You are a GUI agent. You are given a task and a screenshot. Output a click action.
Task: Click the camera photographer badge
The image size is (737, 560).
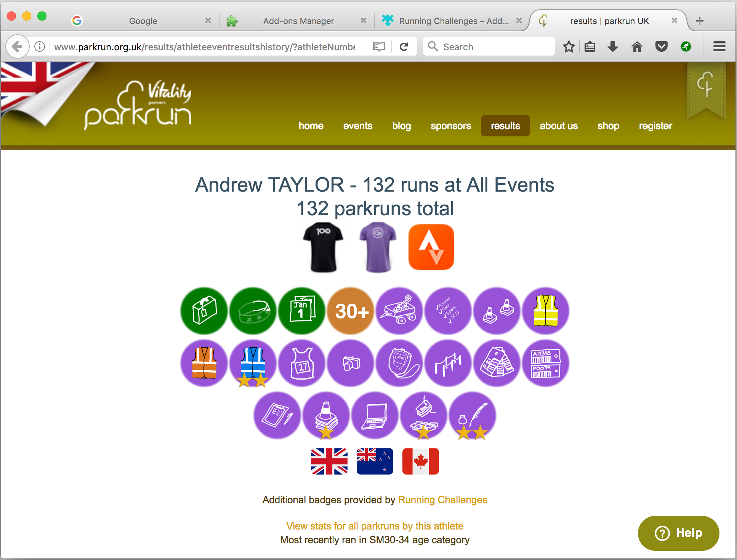[351, 363]
